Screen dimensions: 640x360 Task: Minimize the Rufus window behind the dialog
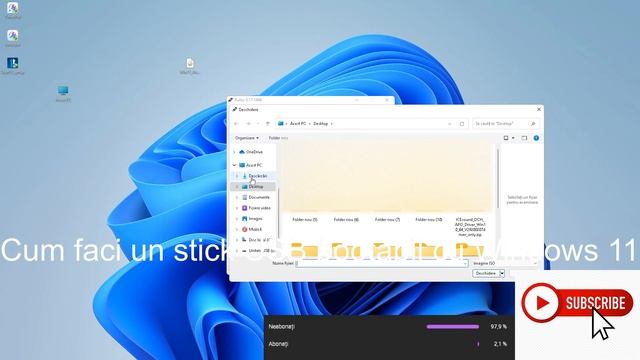click(356, 100)
